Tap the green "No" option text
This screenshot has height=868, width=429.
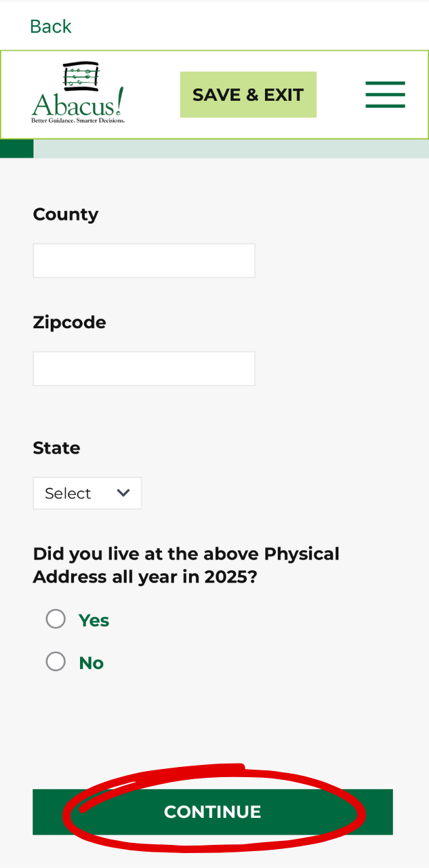click(91, 663)
